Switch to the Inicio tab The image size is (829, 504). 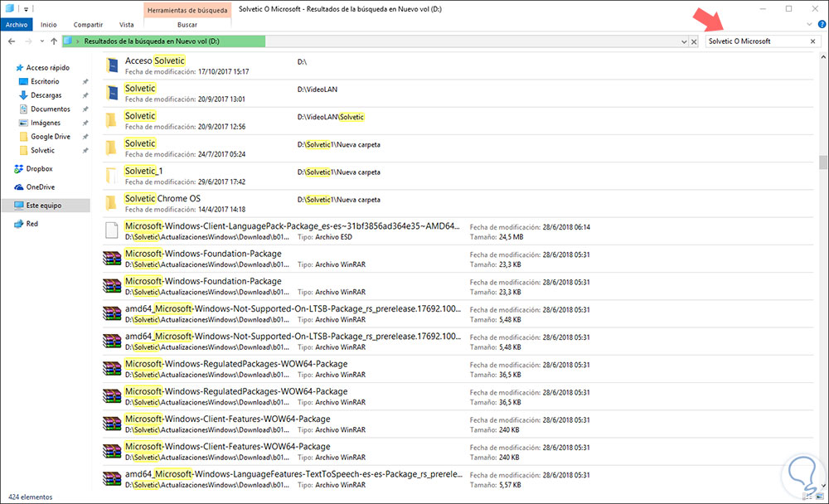[49, 24]
